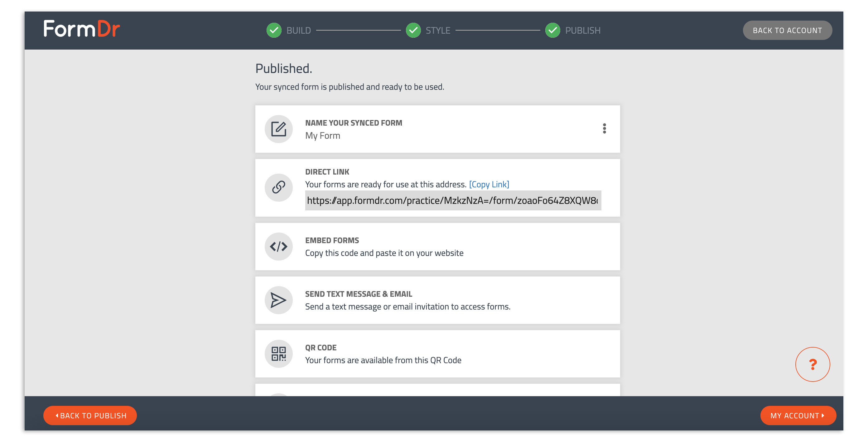Open the three-dot menu on My Form card
The image size is (868, 442).
pyautogui.click(x=605, y=129)
